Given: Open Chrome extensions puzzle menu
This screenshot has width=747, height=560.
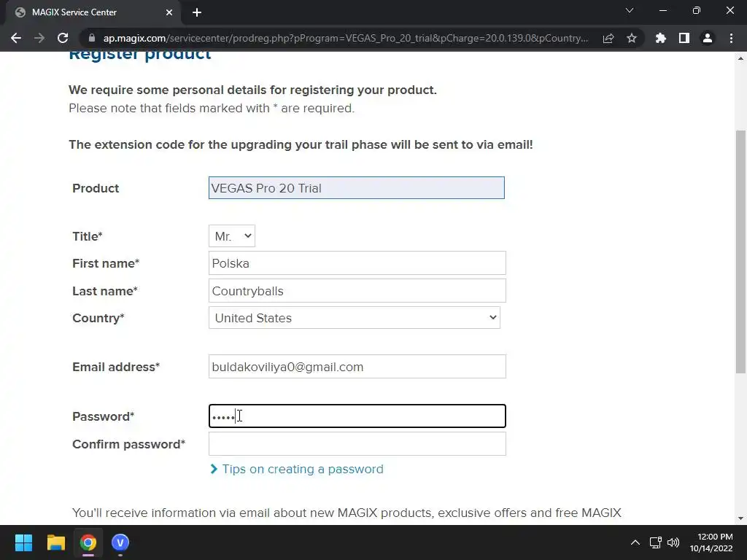Looking at the screenshot, I should coord(661,38).
